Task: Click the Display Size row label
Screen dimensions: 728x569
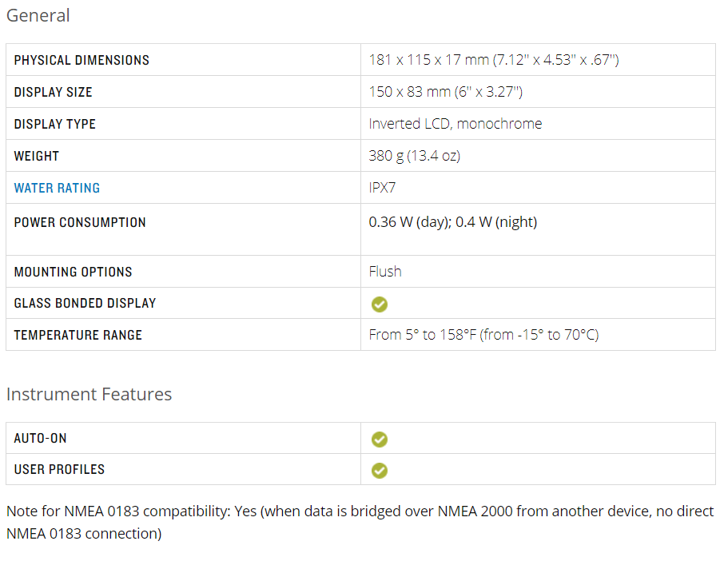Action: pos(53,92)
